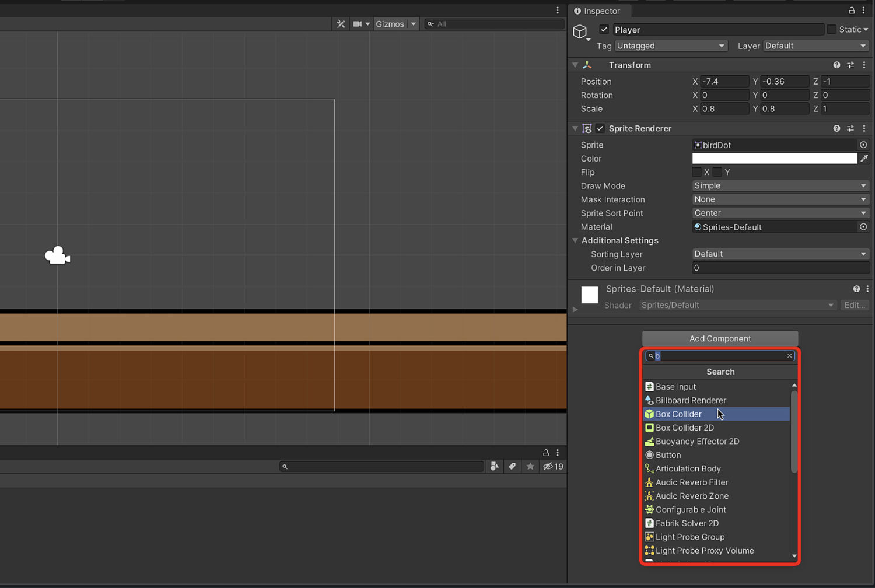Screen dimensions: 875x588
Task: Choose Audio Reverb Zone component
Action: (716, 496)
